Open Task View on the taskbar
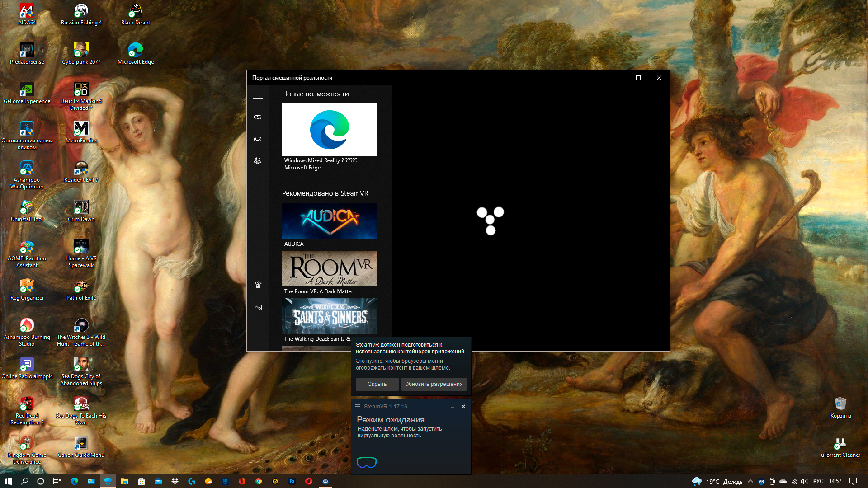Viewport: 868px width, 488px height. point(57,481)
